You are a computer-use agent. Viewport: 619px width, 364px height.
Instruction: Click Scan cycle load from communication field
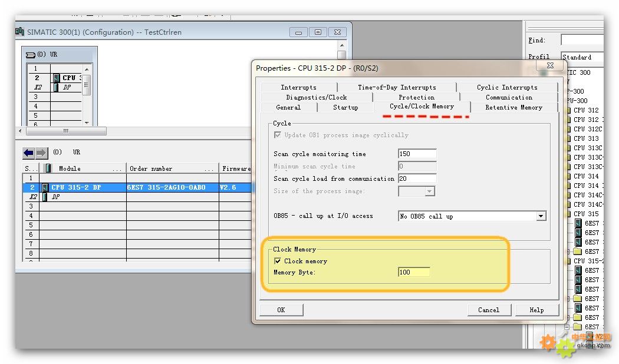417,178
